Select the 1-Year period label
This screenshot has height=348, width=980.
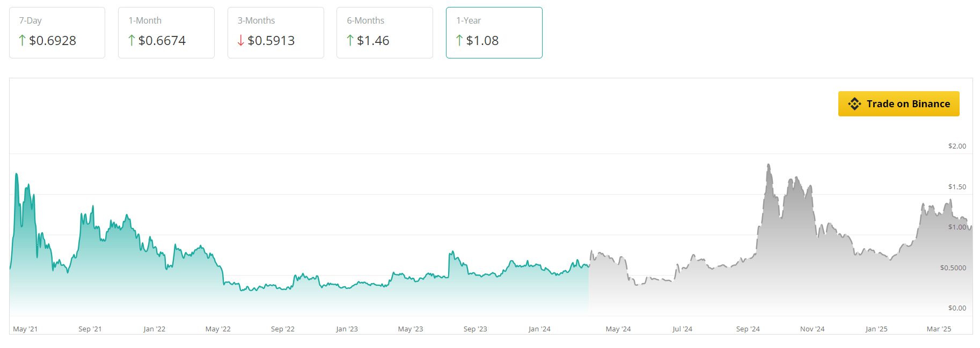tap(469, 20)
